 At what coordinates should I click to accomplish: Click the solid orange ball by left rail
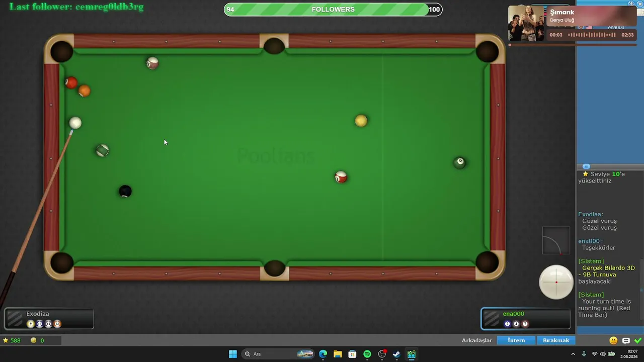click(84, 90)
